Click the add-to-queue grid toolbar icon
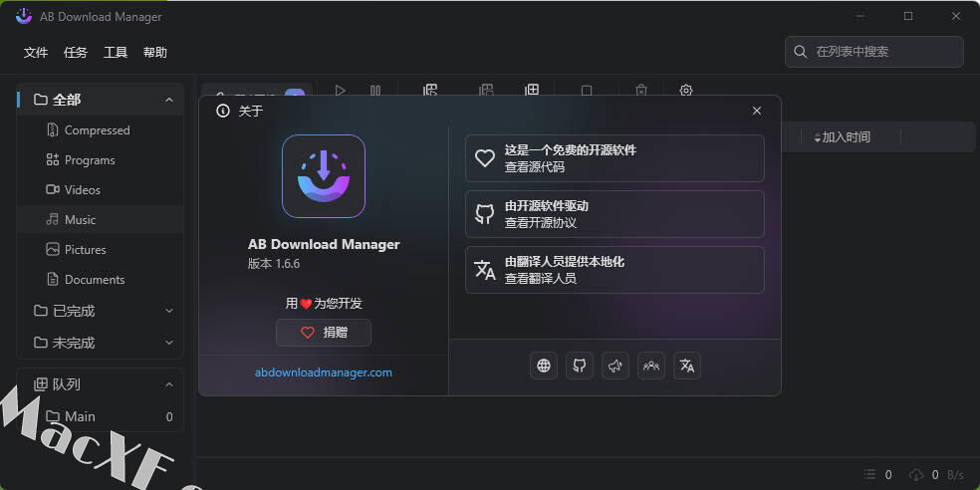The height and width of the screenshot is (490, 980). coord(531,90)
